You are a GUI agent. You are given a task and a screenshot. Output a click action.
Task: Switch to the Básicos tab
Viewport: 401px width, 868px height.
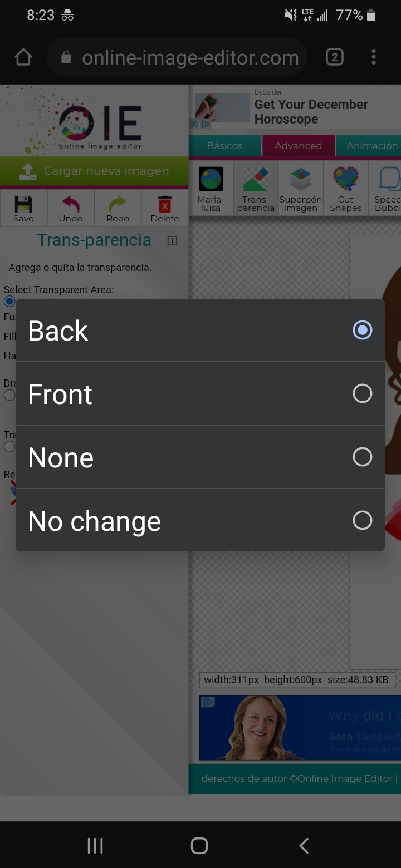click(224, 146)
